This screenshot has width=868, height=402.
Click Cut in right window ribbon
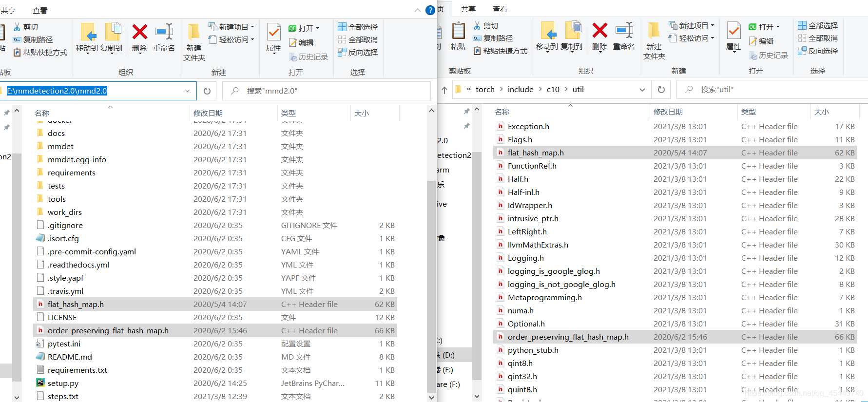[486, 25]
